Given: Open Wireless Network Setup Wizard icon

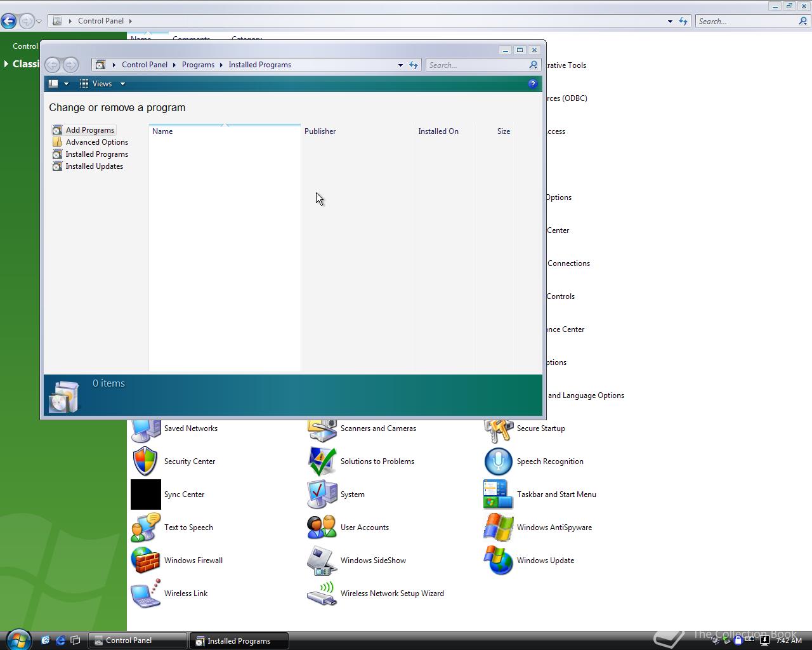Looking at the screenshot, I should click(x=322, y=594).
